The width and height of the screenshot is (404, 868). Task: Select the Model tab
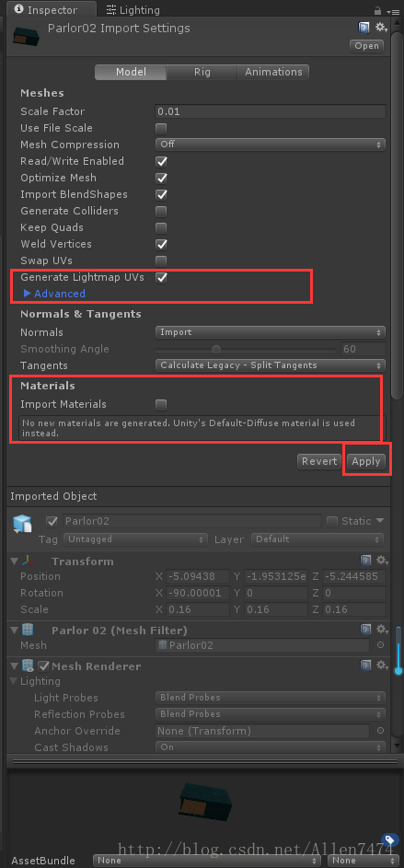tap(131, 72)
